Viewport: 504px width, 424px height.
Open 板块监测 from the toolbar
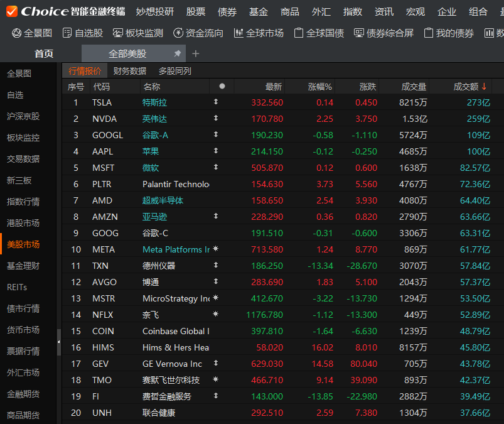[x=138, y=33]
